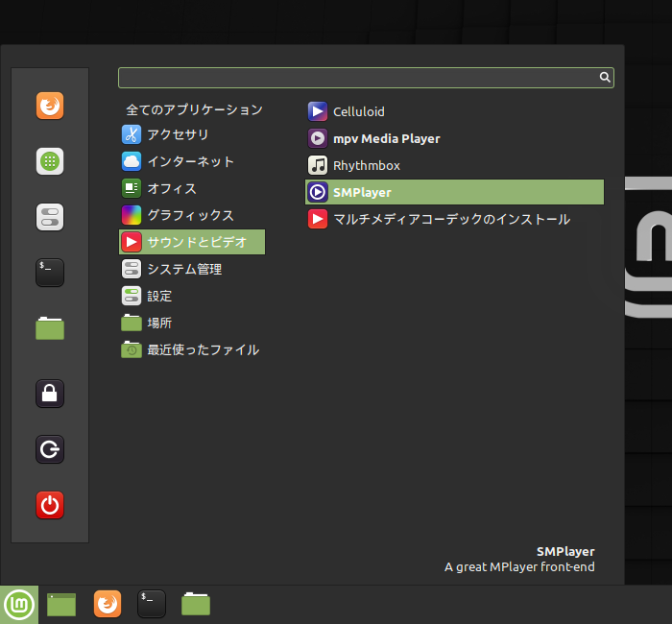Click the 最近使ったファイル clock folder icon
The height and width of the screenshot is (624, 672).
point(132,349)
